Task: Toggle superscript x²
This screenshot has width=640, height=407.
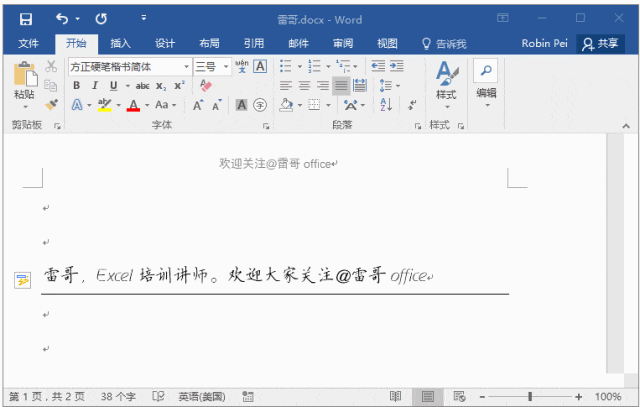Action: pos(180,85)
